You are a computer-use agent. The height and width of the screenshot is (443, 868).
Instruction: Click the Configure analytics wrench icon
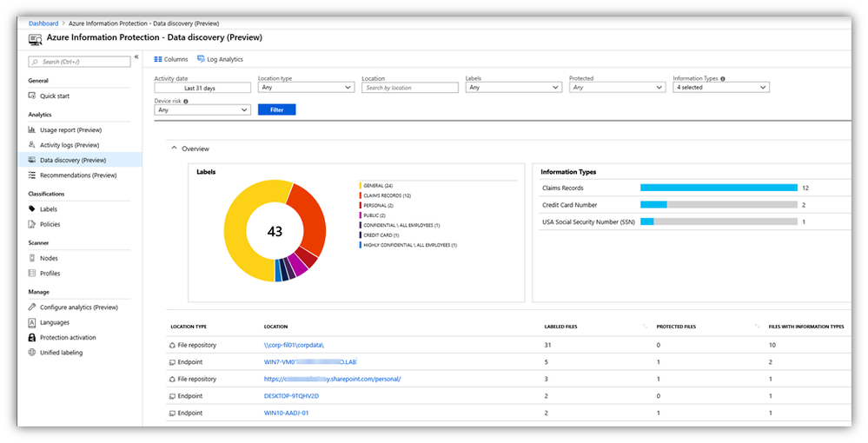[x=32, y=307]
